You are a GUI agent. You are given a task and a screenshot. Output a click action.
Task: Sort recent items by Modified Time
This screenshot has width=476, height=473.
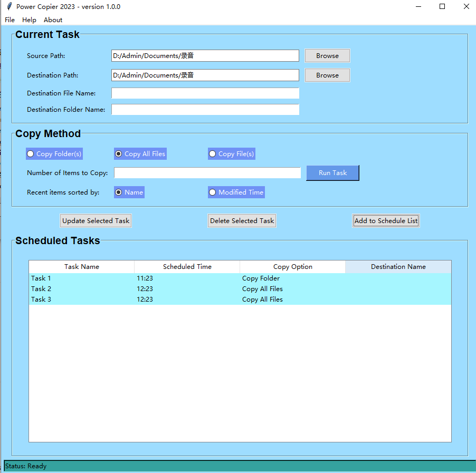point(236,192)
